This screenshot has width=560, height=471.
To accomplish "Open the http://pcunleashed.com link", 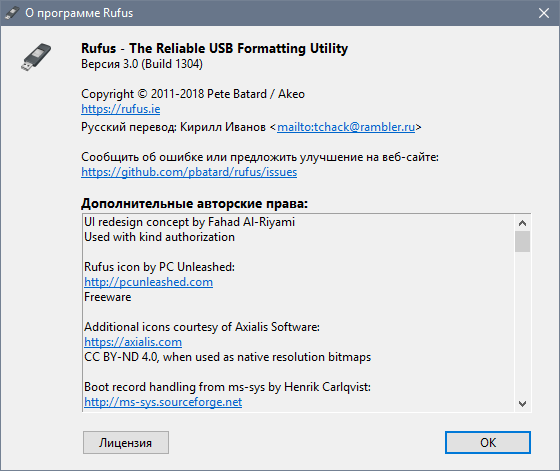I will coord(148,282).
